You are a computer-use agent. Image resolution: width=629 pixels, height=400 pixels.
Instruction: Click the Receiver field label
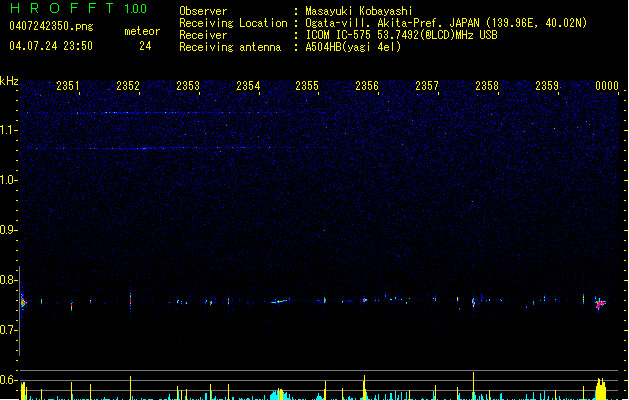(203, 35)
